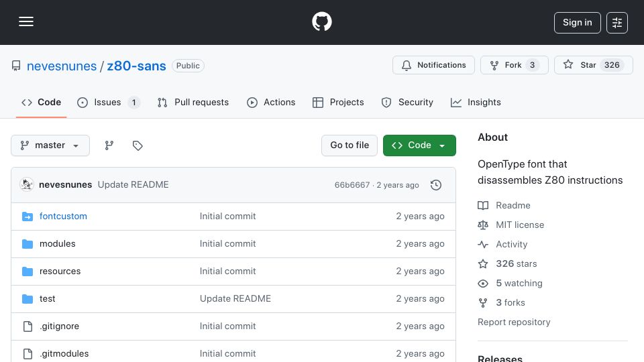The width and height of the screenshot is (644, 362).
Task: Click Report repository link
Action: (514, 322)
